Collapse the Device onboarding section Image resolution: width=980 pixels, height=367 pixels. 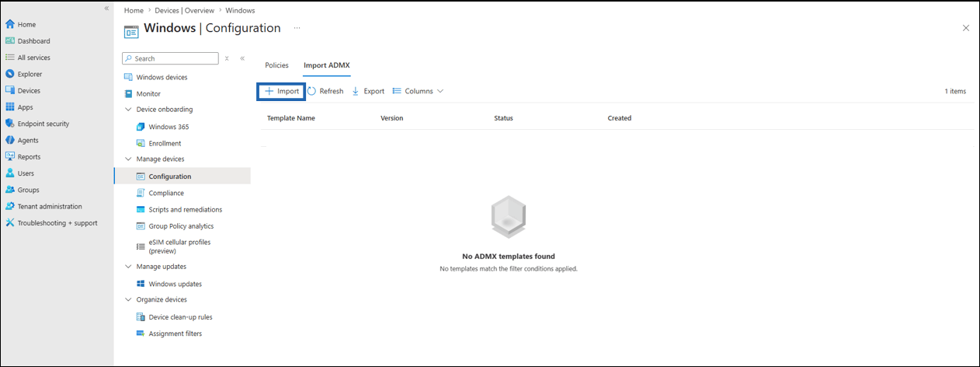128,110
